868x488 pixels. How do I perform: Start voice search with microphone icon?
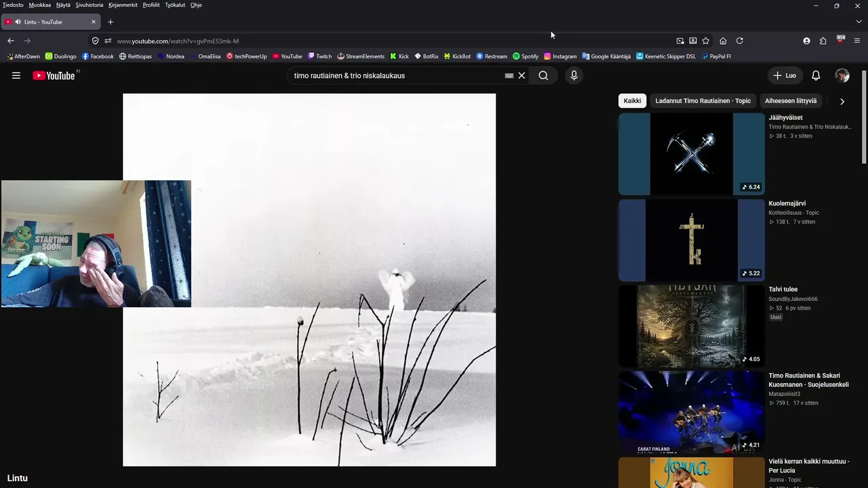click(574, 75)
